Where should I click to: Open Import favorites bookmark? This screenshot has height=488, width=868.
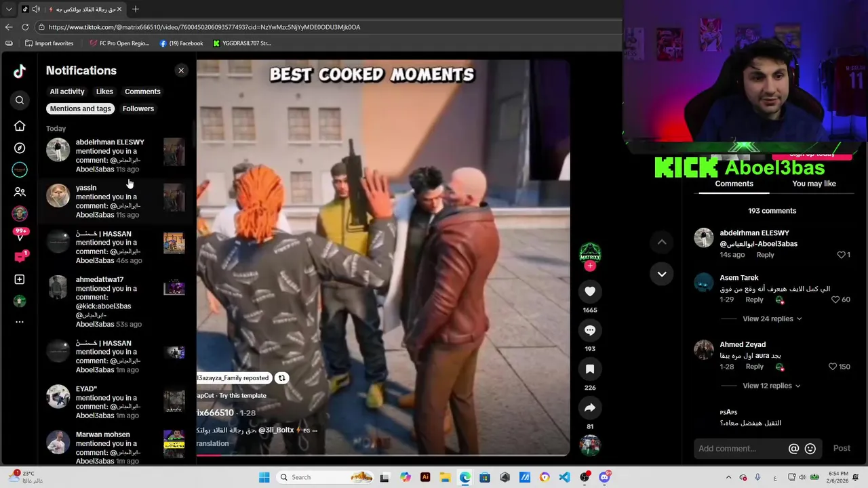(x=48, y=43)
